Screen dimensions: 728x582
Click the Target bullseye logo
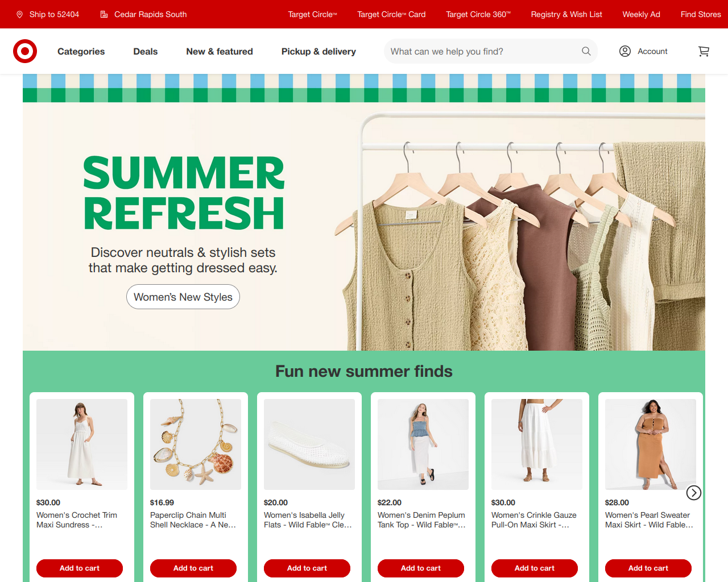click(25, 51)
